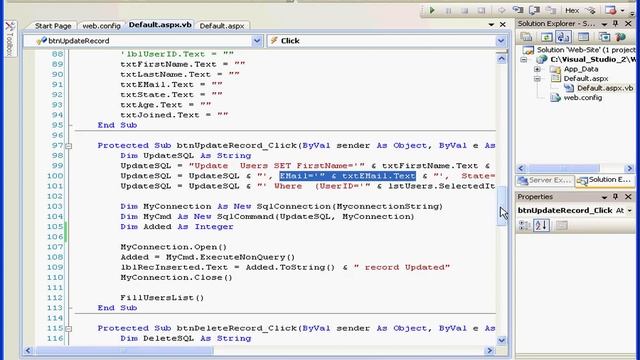Select Default.aspx in Solution Explorer tree
This screenshot has height=360, width=640.
(586, 78)
